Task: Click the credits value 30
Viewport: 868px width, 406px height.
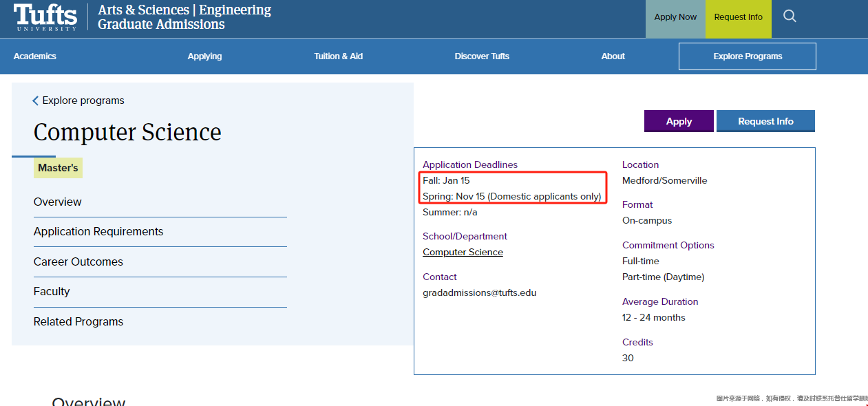Action: [628, 359]
